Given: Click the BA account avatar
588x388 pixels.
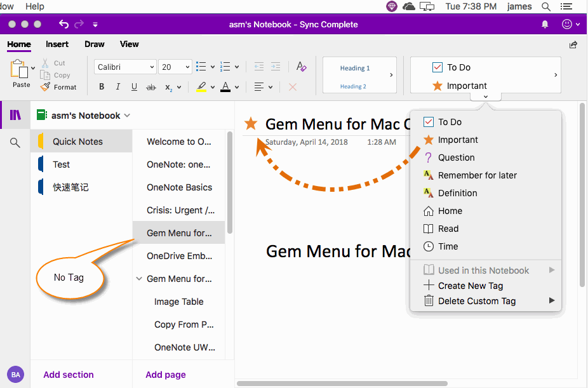Looking at the screenshot, I should [15, 375].
